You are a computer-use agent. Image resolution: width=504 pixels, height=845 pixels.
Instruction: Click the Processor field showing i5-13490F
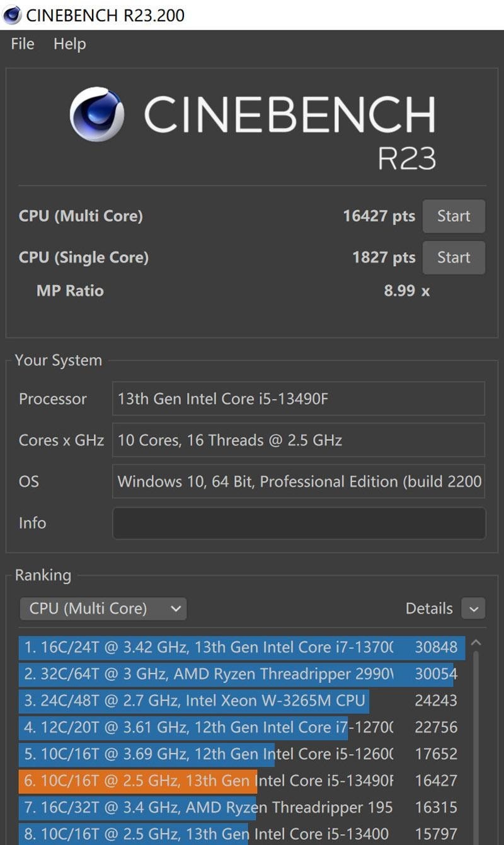pos(299,399)
